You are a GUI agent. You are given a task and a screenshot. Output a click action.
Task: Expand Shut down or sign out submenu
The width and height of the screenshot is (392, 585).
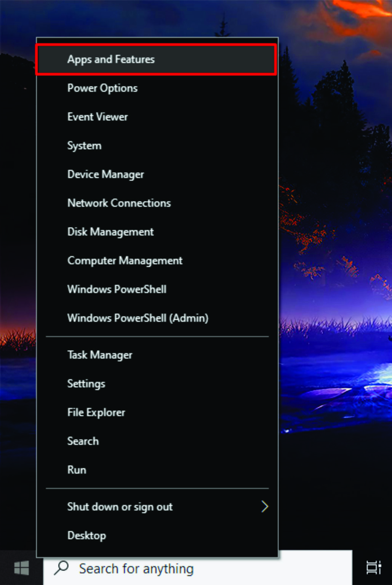point(120,507)
